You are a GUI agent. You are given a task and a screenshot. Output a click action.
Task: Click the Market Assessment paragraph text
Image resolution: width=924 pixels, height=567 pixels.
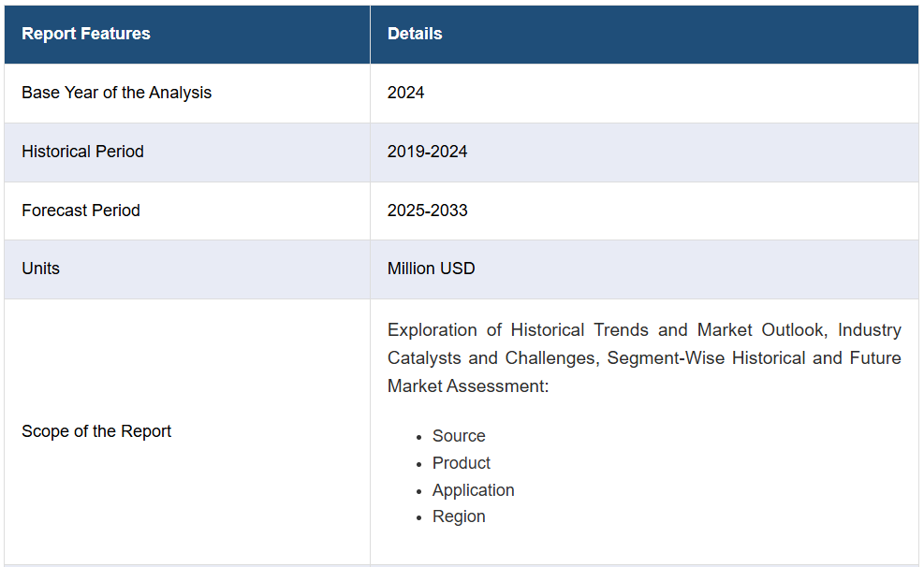click(x=644, y=358)
